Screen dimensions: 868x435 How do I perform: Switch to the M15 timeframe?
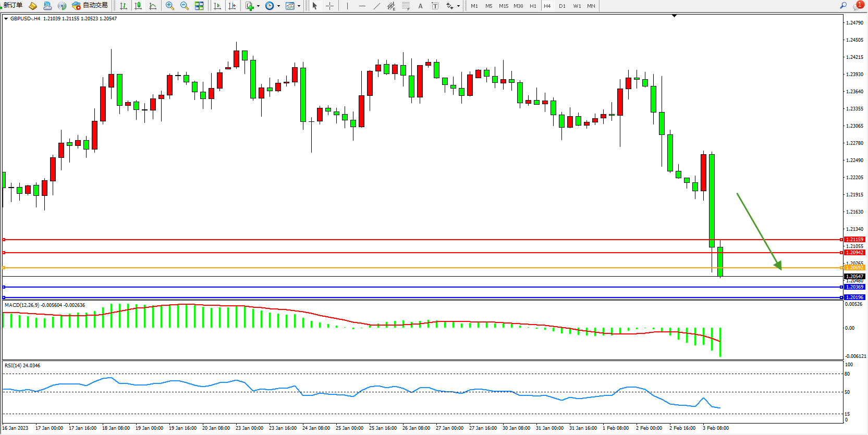503,6
